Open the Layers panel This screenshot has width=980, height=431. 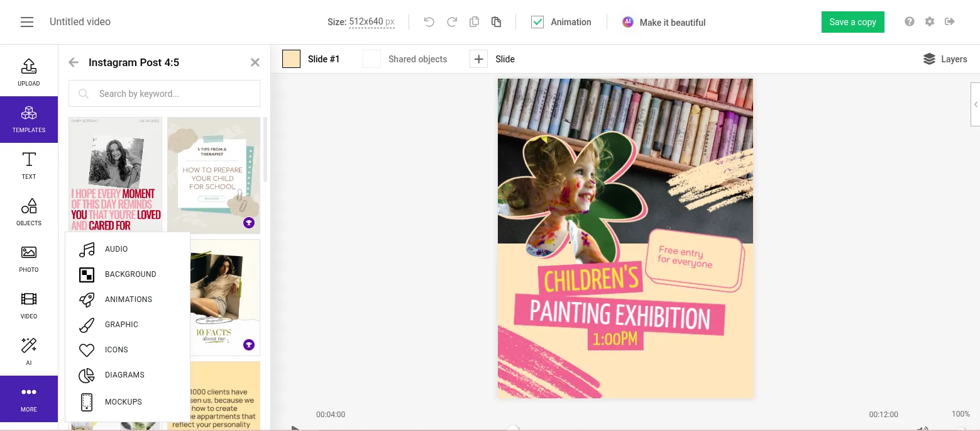945,59
